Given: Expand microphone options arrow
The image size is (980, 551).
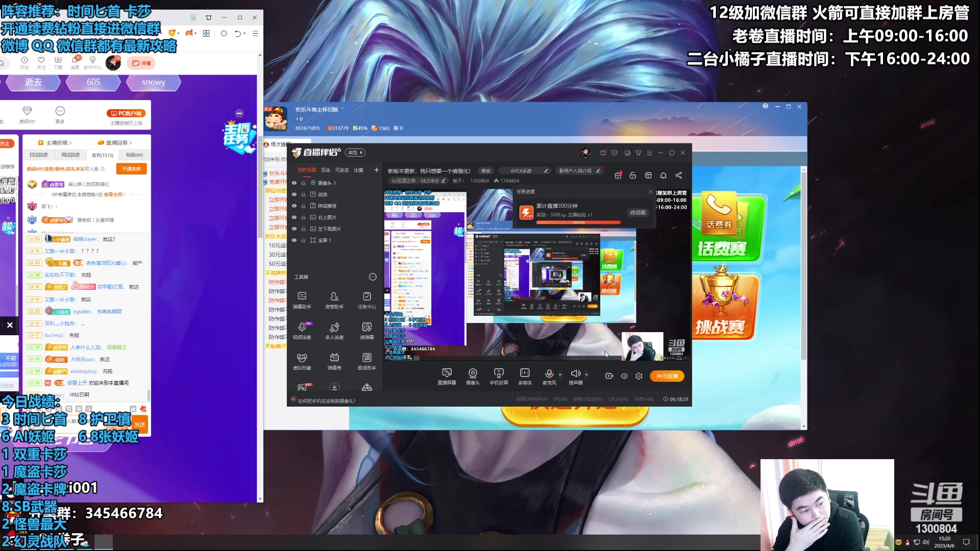Looking at the screenshot, I should click(560, 374).
